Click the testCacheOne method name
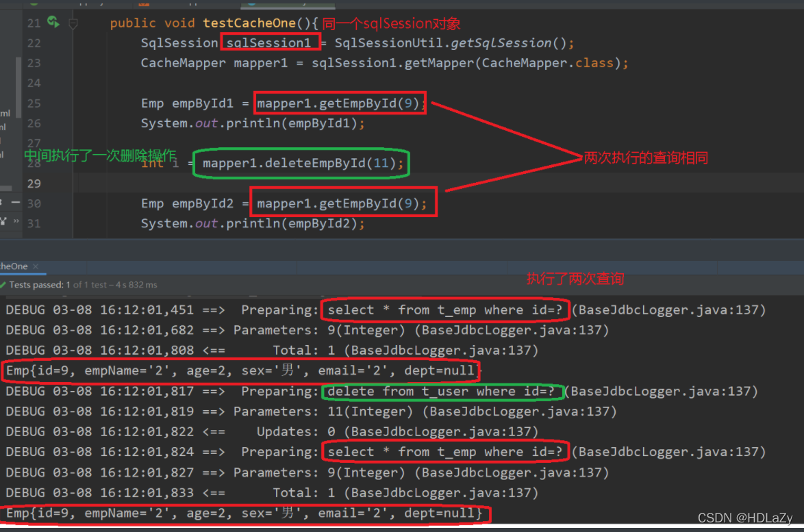The image size is (804, 532). tap(249, 23)
